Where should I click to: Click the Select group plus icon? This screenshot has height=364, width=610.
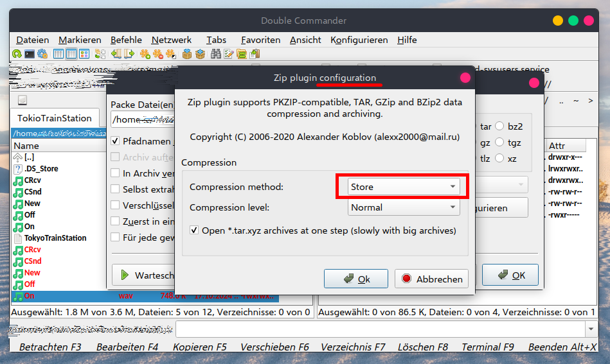pyautogui.click(x=145, y=54)
